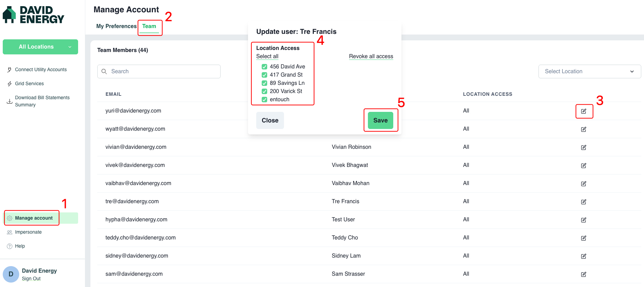The width and height of the screenshot is (644, 287).
Task: Click edit icon for Teddy Cho
Action: pyautogui.click(x=584, y=238)
